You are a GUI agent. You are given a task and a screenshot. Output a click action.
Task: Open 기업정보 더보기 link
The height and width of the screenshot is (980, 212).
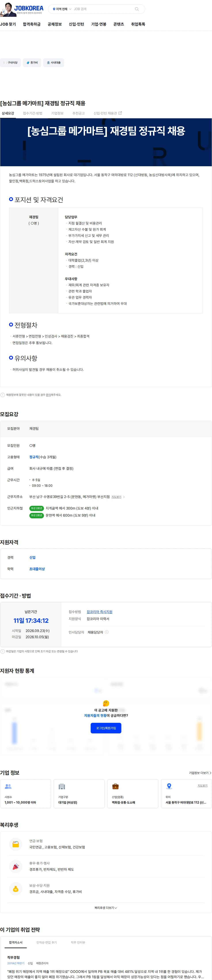click(x=200, y=773)
